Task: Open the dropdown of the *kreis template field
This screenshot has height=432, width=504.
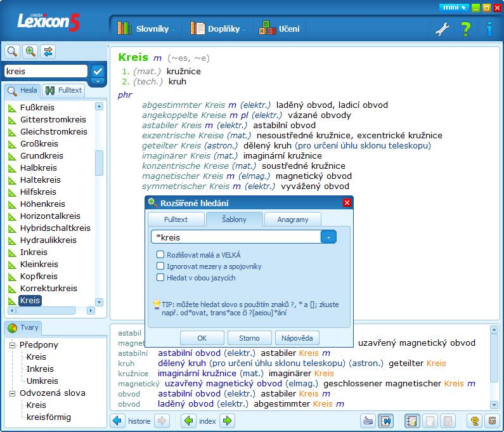Action: 328,237
